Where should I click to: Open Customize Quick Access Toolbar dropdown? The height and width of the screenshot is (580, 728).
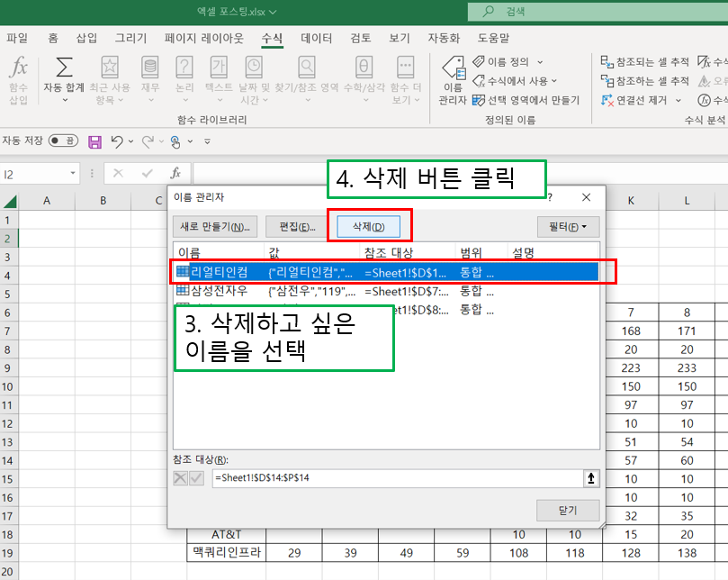(207, 141)
